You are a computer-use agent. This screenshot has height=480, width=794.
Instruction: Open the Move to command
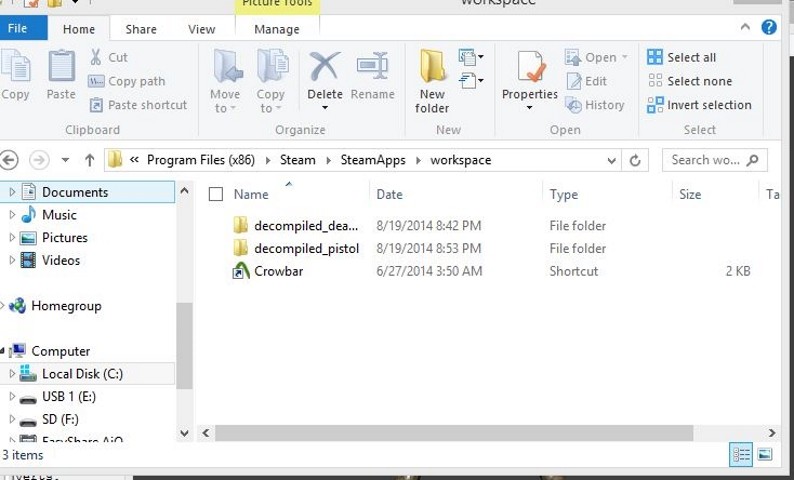click(225, 81)
